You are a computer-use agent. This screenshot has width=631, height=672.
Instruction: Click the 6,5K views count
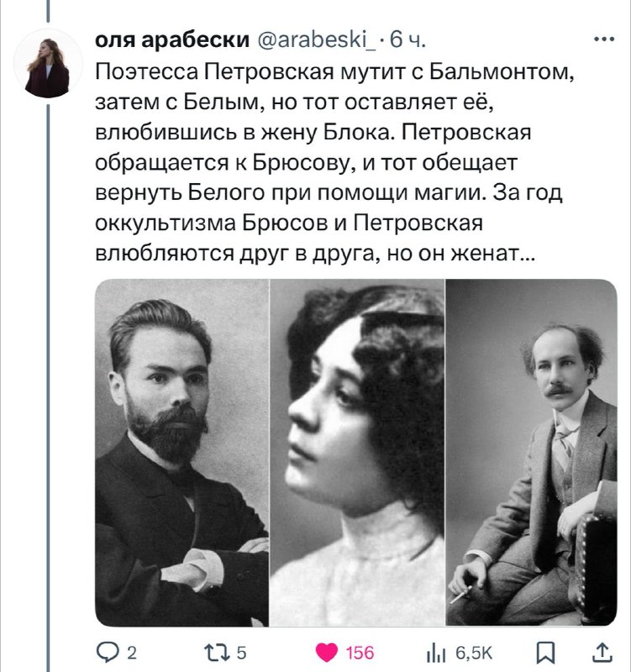coord(474,653)
